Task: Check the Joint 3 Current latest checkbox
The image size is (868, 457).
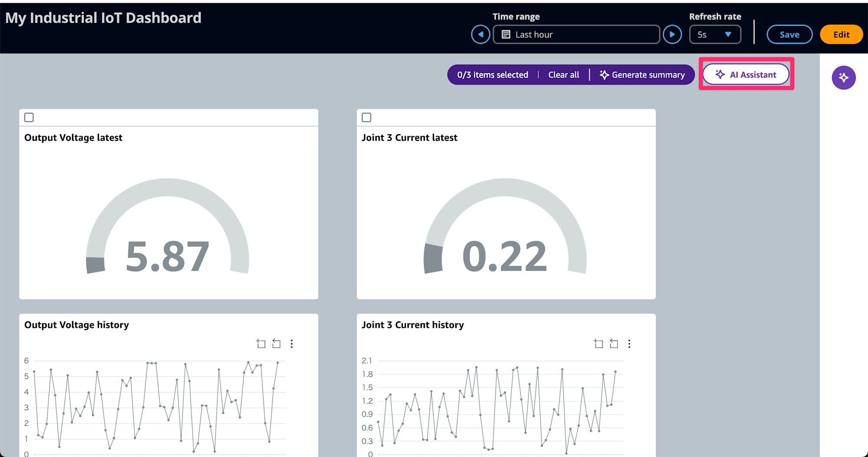Action: pyautogui.click(x=367, y=118)
